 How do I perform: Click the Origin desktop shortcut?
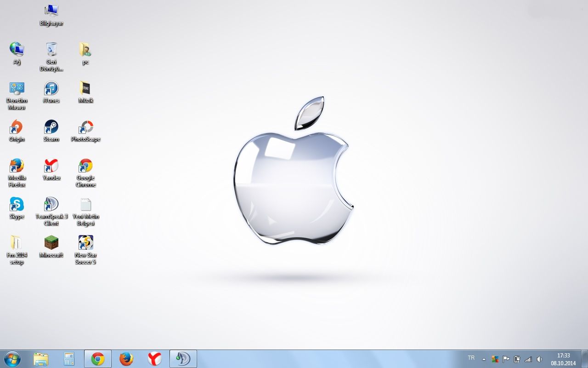[x=17, y=131]
